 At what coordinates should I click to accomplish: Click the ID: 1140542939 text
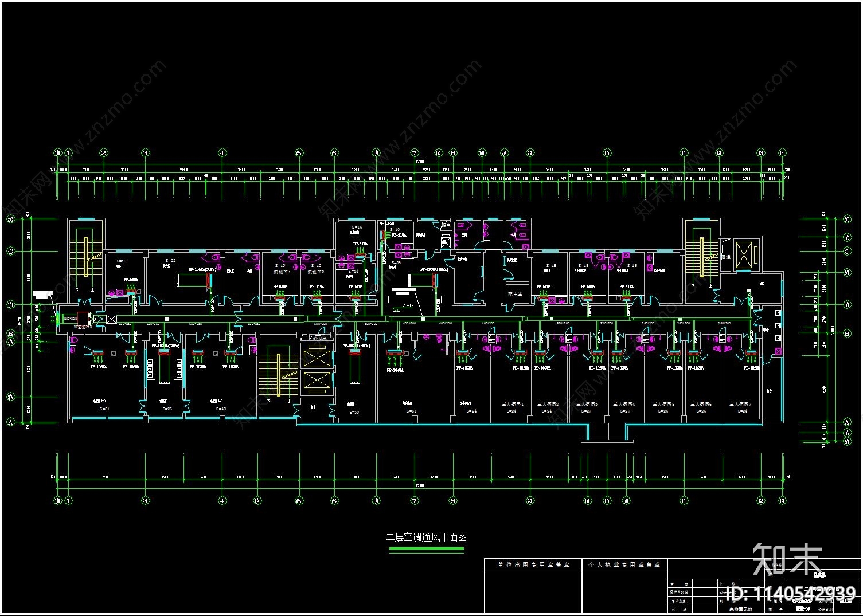(790, 594)
